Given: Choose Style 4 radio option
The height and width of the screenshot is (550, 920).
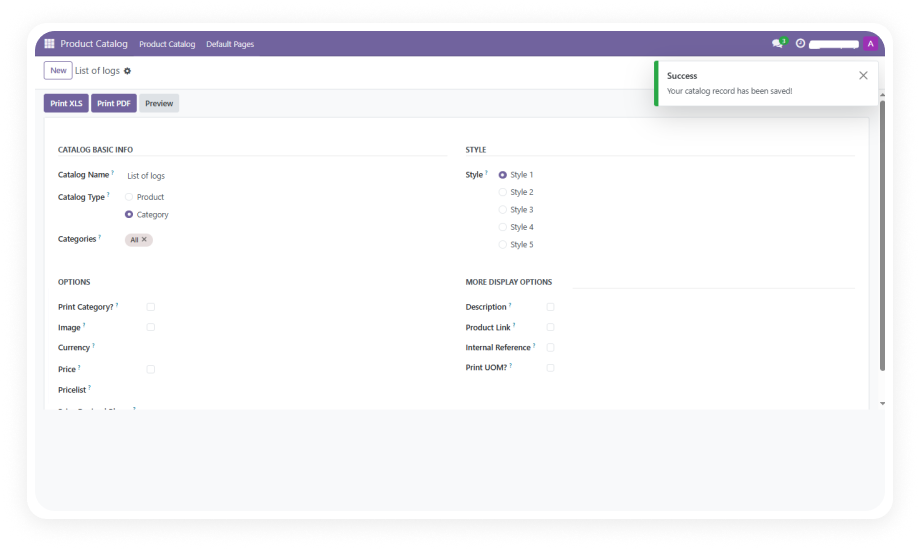Looking at the screenshot, I should [503, 227].
